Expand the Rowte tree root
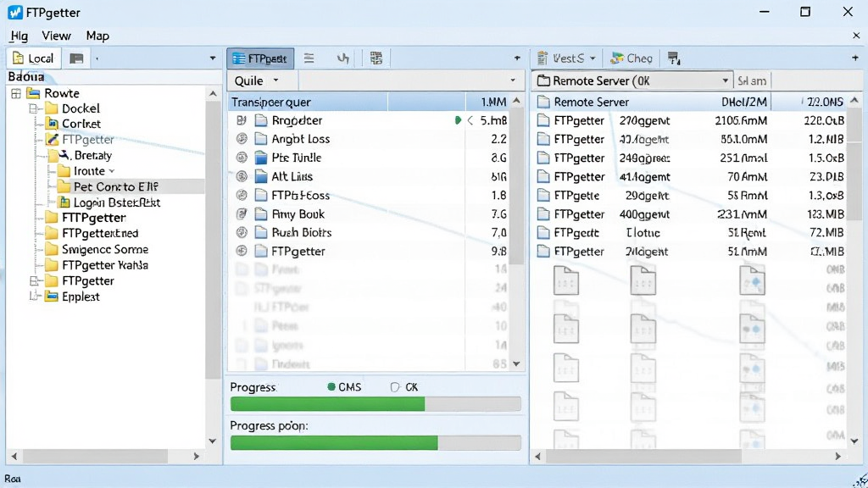Image resolution: width=868 pixels, height=488 pixels. tap(15, 93)
